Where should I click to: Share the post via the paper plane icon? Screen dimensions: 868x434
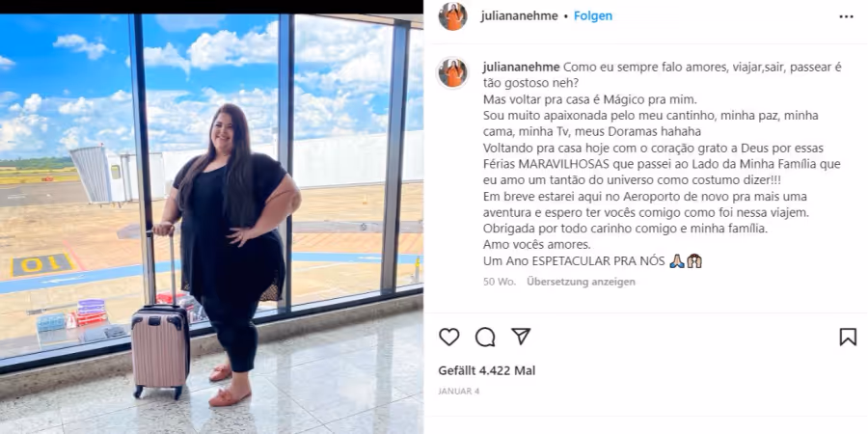pyautogui.click(x=521, y=336)
